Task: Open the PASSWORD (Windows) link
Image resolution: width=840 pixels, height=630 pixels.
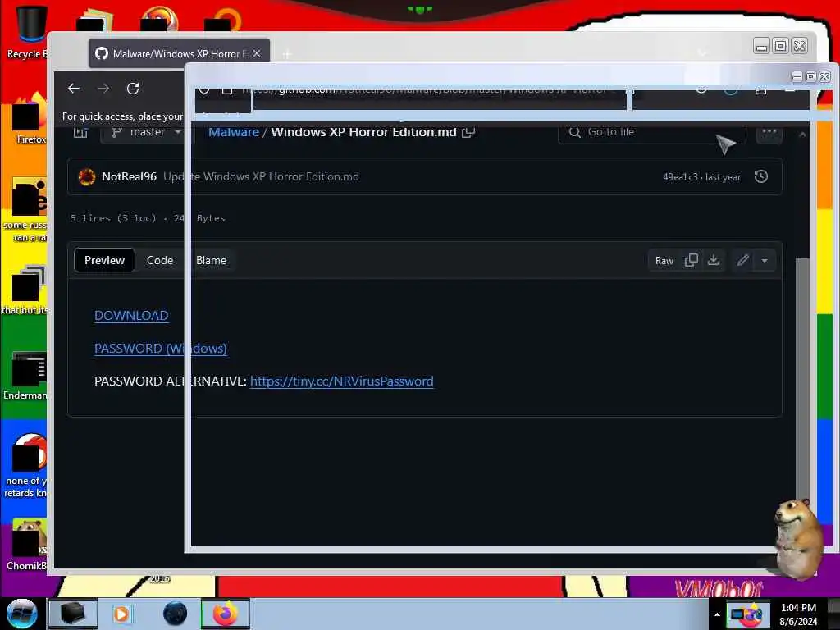Action: click(x=161, y=348)
